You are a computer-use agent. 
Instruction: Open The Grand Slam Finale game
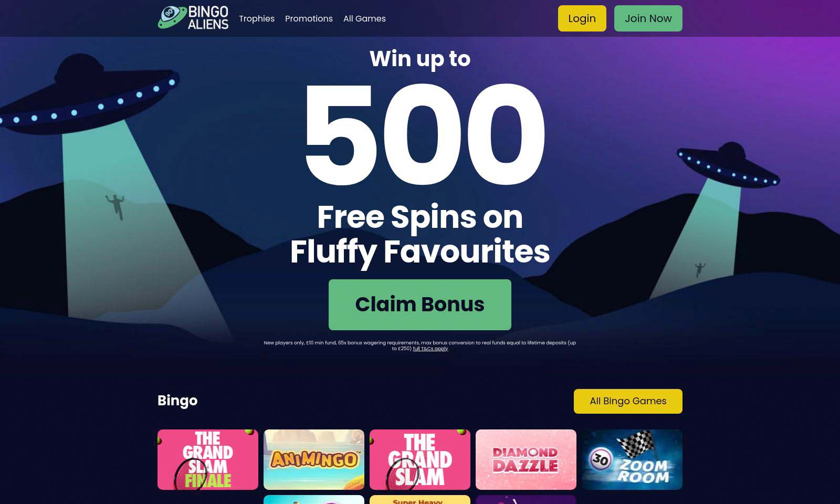(208, 459)
